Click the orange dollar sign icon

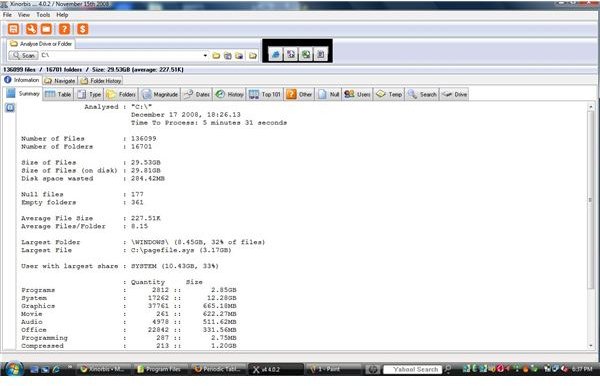pos(83,29)
